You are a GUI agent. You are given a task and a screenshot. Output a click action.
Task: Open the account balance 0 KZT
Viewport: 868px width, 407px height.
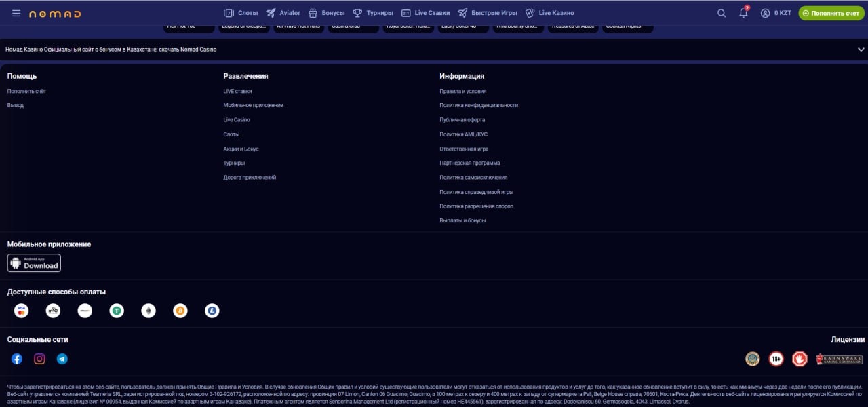tap(776, 13)
